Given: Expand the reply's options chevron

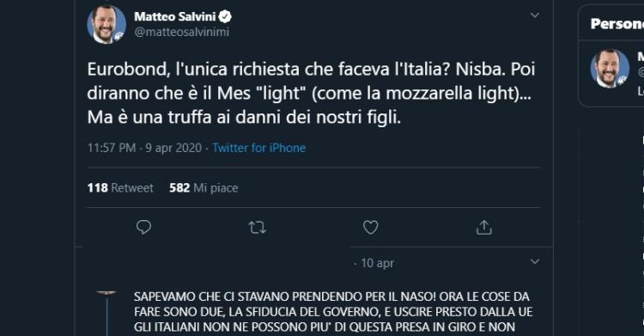Looking at the screenshot, I should tap(535, 261).
